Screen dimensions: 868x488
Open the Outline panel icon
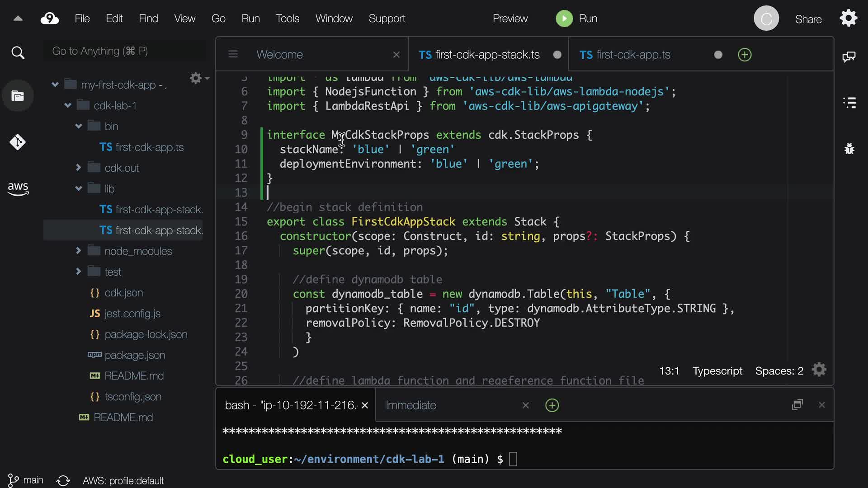pyautogui.click(x=849, y=103)
